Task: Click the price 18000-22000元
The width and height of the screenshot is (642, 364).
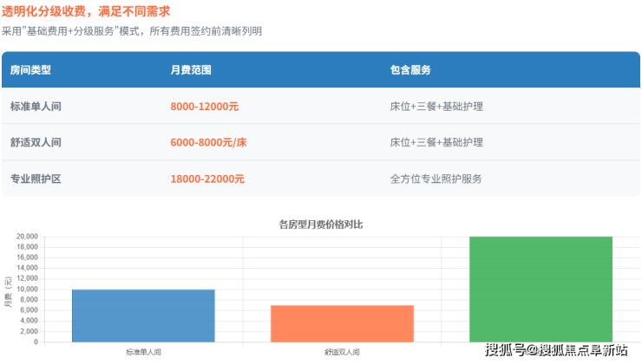Action: [207, 179]
